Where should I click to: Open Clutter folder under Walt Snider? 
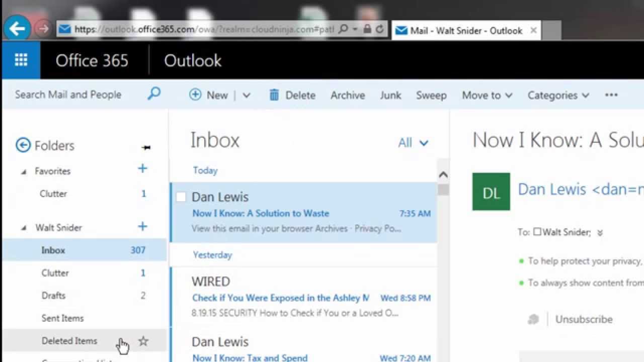pos(85,273)
